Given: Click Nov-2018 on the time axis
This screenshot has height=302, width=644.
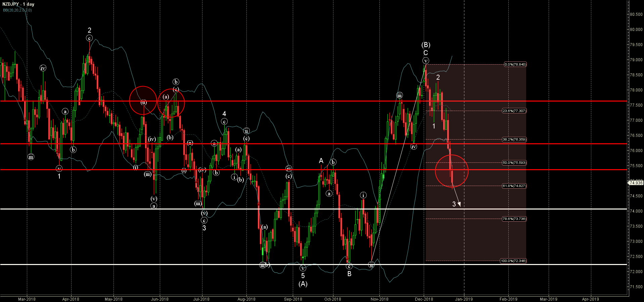Looking at the screenshot, I should (x=379, y=299).
